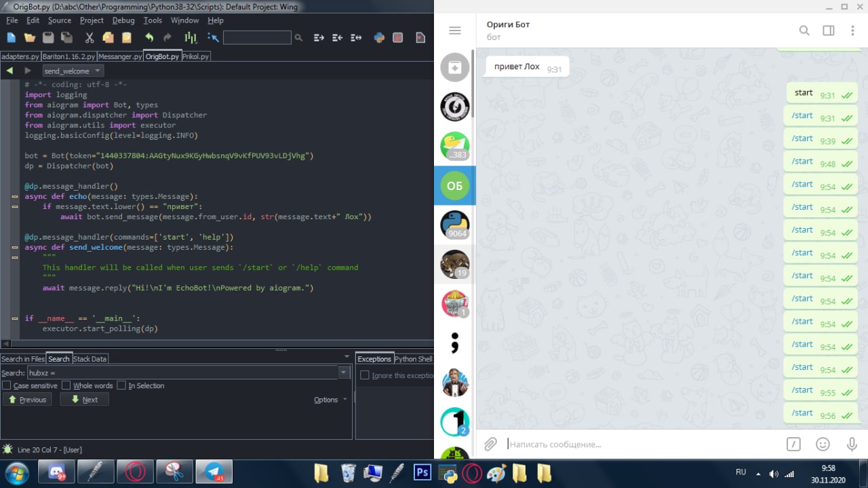Attach a file with the paperclip icon

pos(490,445)
